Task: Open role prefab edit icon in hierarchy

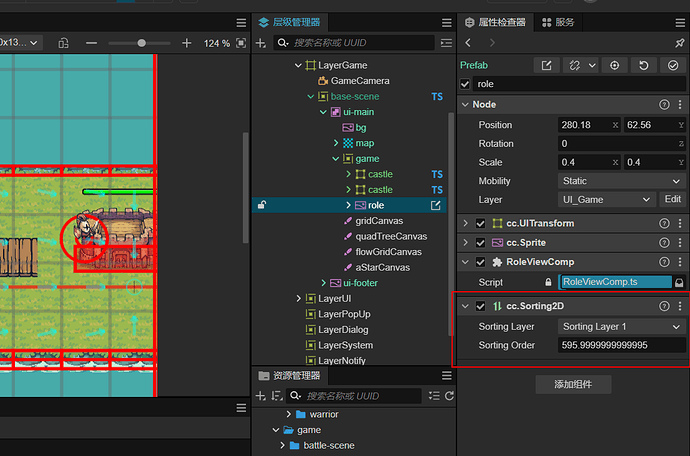Action: point(436,206)
